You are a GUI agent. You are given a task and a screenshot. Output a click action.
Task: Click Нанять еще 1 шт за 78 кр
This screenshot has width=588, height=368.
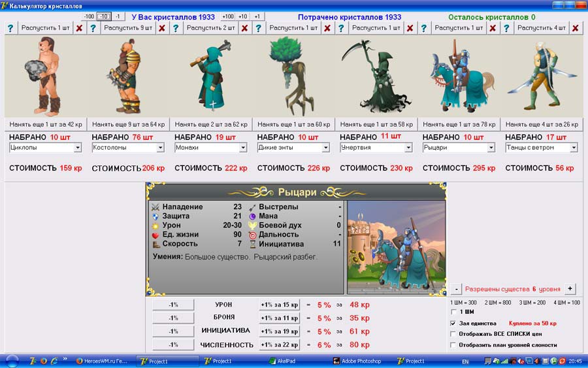click(459, 124)
